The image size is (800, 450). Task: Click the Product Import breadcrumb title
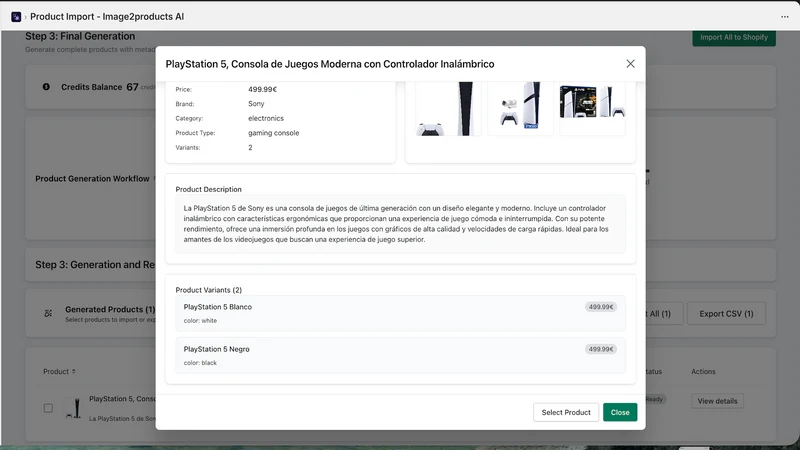pyautogui.click(x=107, y=17)
